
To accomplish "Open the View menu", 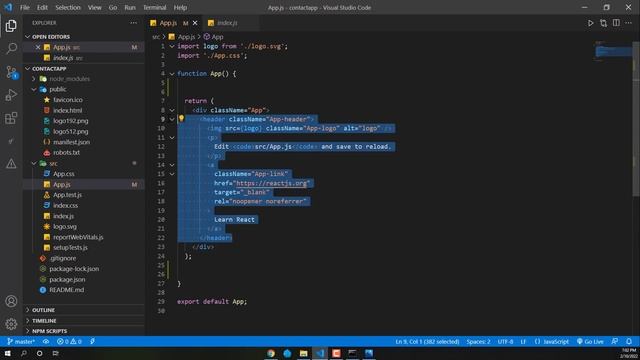I will [x=95, y=7].
